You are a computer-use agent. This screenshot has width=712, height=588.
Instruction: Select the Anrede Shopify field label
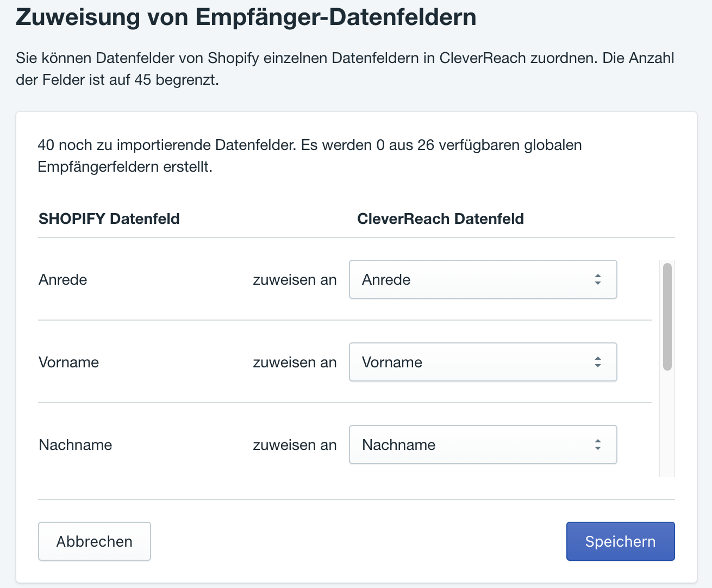pos(63,280)
